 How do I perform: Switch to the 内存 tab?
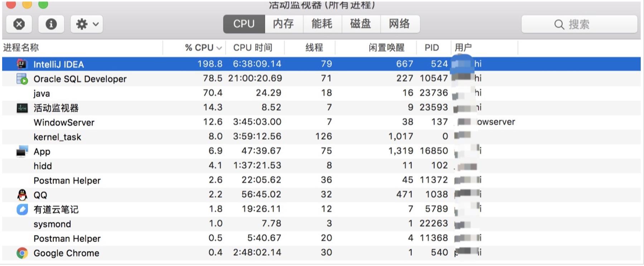coord(283,24)
